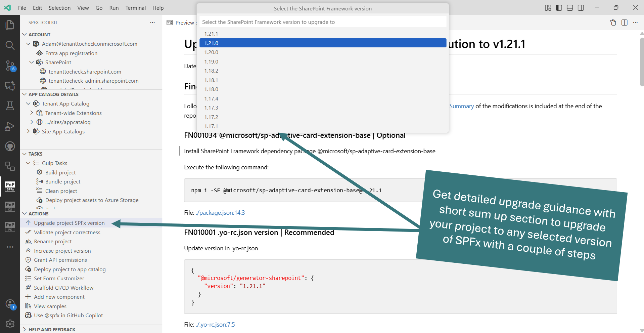Select version 1.20.0 in the list
The width and height of the screenshot is (644, 333).
coord(323,52)
